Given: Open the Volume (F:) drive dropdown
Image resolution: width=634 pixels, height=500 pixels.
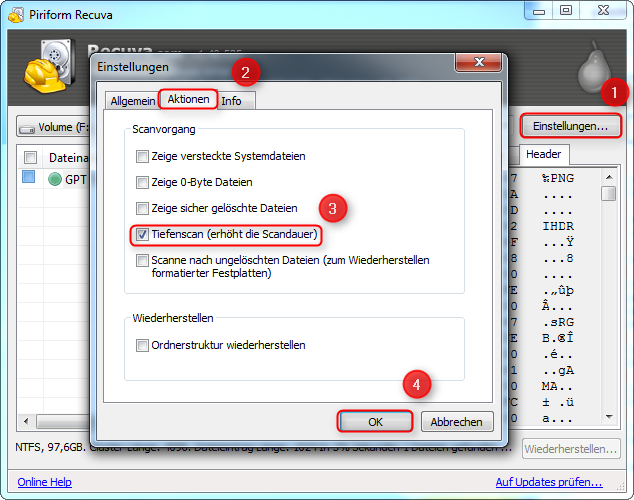Looking at the screenshot, I should click(x=53, y=127).
